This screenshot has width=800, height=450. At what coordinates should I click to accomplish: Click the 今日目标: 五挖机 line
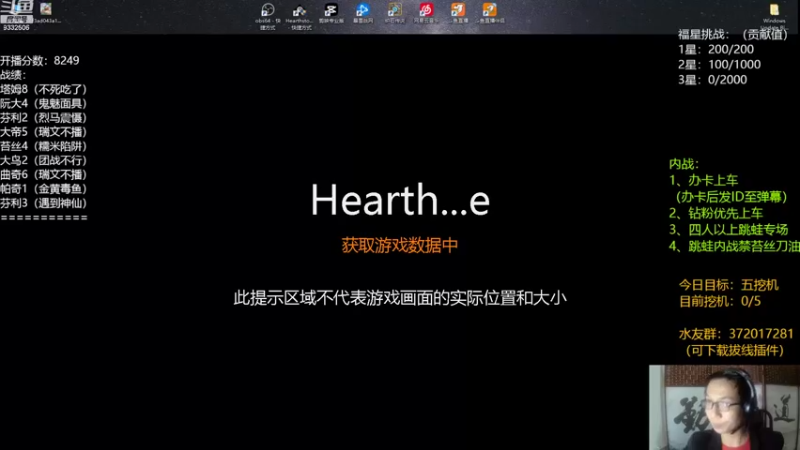point(729,285)
